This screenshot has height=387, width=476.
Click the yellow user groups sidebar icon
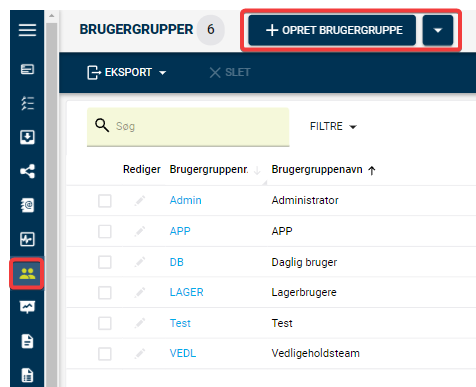(27, 274)
